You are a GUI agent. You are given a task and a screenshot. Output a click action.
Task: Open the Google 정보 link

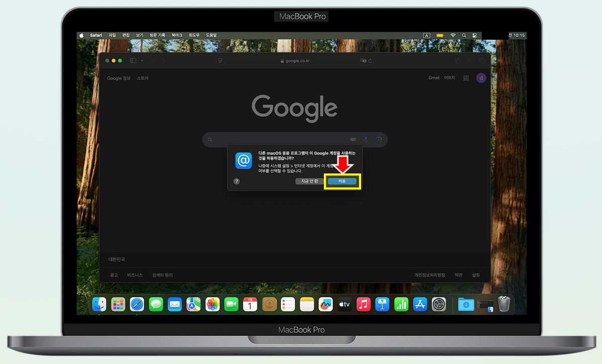[119, 78]
